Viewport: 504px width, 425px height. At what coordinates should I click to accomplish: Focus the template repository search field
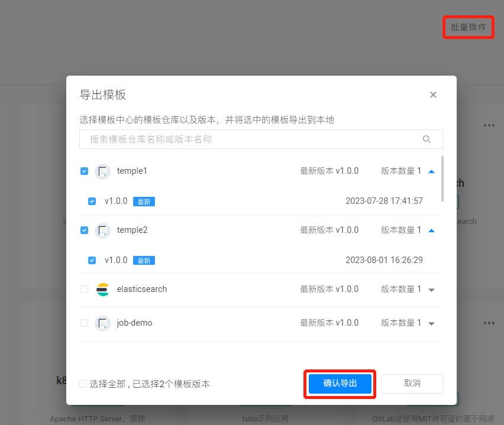(248, 139)
